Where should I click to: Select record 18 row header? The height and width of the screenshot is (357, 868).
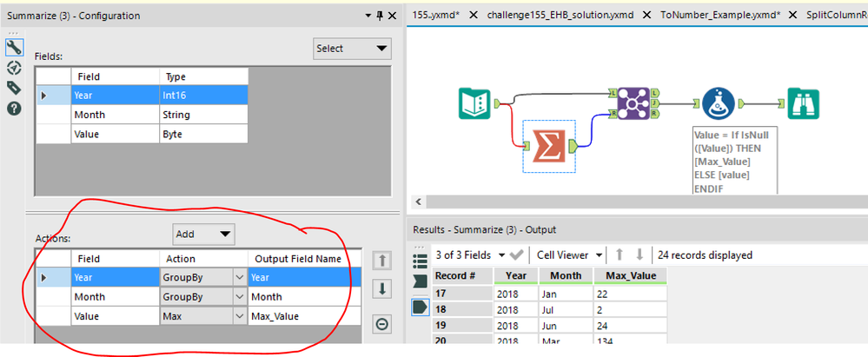click(x=462, y=309)
